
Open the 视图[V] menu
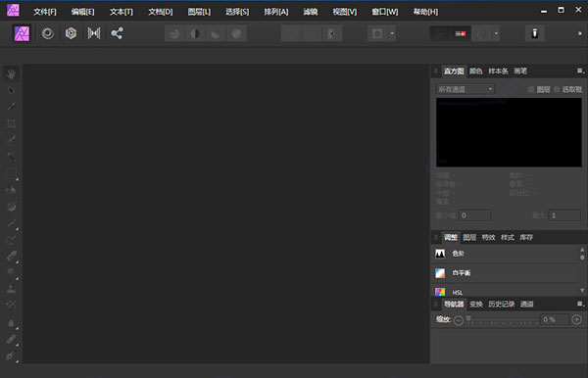345,12
